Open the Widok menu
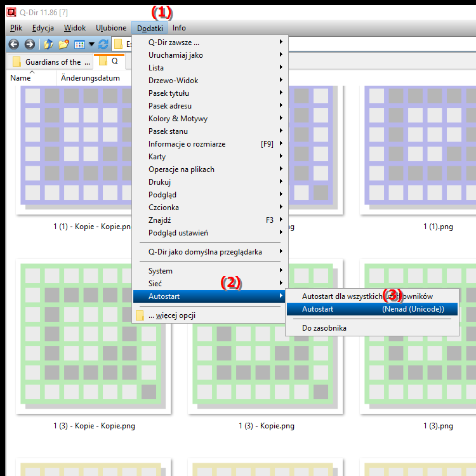This screenshot has width=476, height=476. click(75, 28)
